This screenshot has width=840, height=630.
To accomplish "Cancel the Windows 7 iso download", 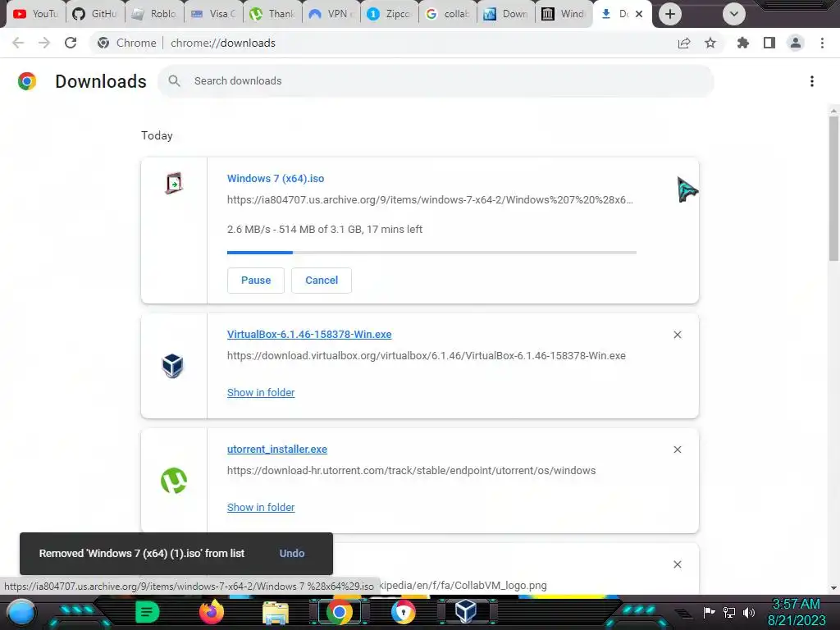I will coord(322,281).
